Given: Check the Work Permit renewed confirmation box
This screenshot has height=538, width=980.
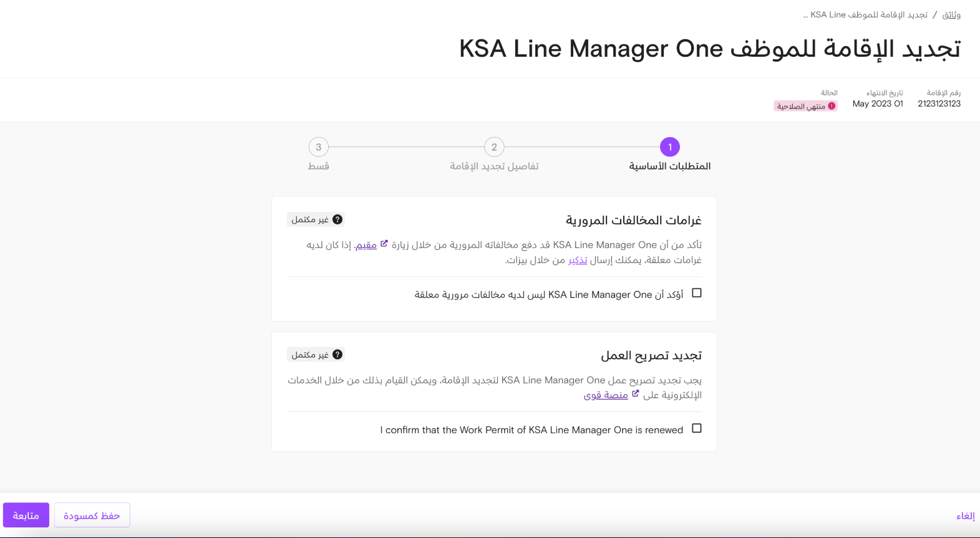Looking at the screenshot, I should (x=697, y=428).
